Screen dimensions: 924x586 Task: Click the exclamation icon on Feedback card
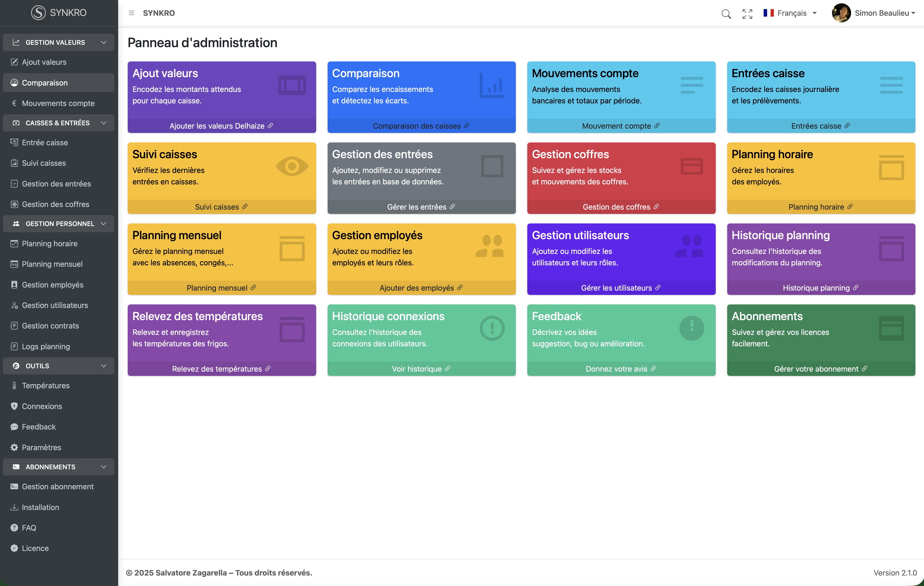tap(691, 328)
